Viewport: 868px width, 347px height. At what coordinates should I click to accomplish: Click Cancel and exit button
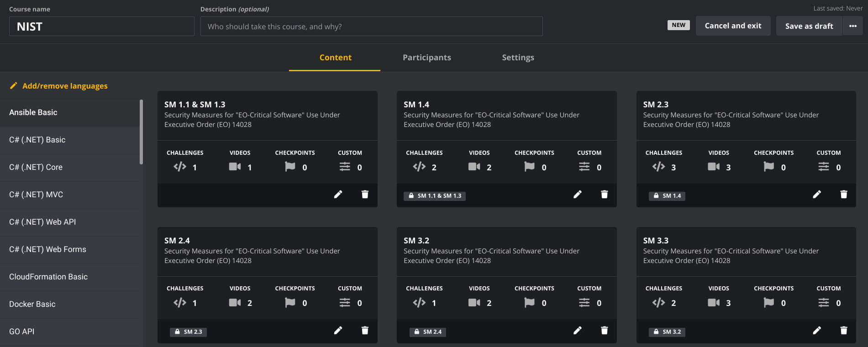pyautogui.click(x=733, y=26)
